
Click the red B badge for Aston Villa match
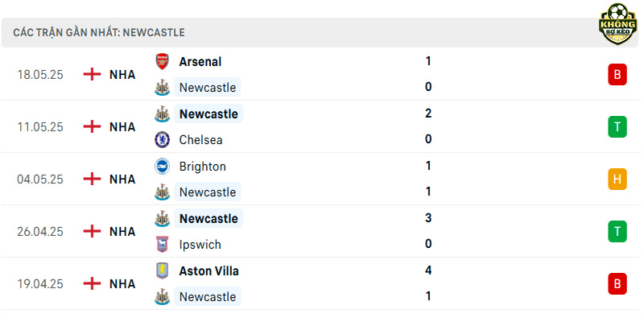click(x=617, y=284)
